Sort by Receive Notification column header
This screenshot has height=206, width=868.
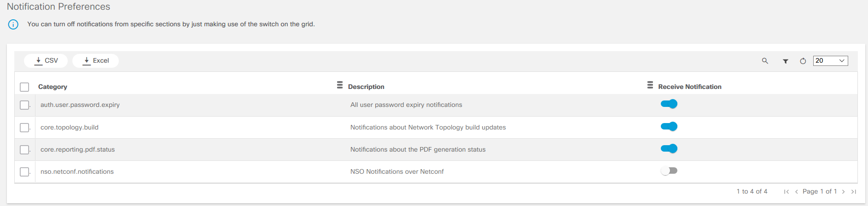pyautogui.click(x=690, y=87)
